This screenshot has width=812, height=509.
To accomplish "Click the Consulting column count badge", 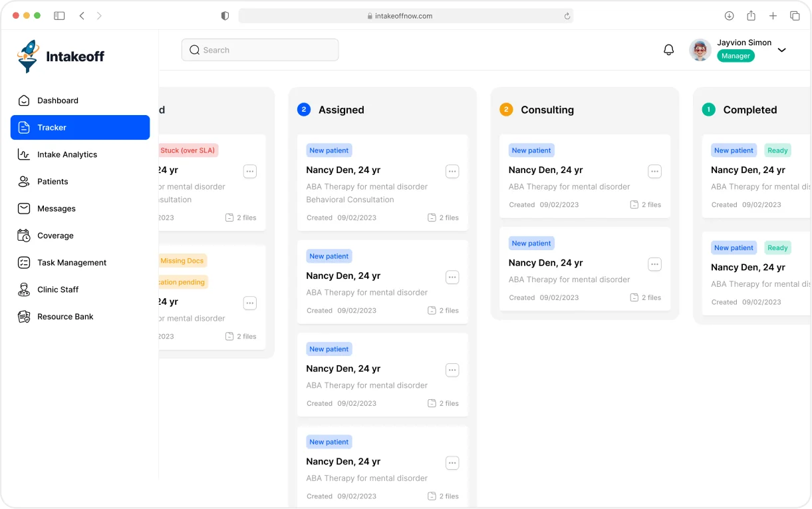I will (506, 110).
